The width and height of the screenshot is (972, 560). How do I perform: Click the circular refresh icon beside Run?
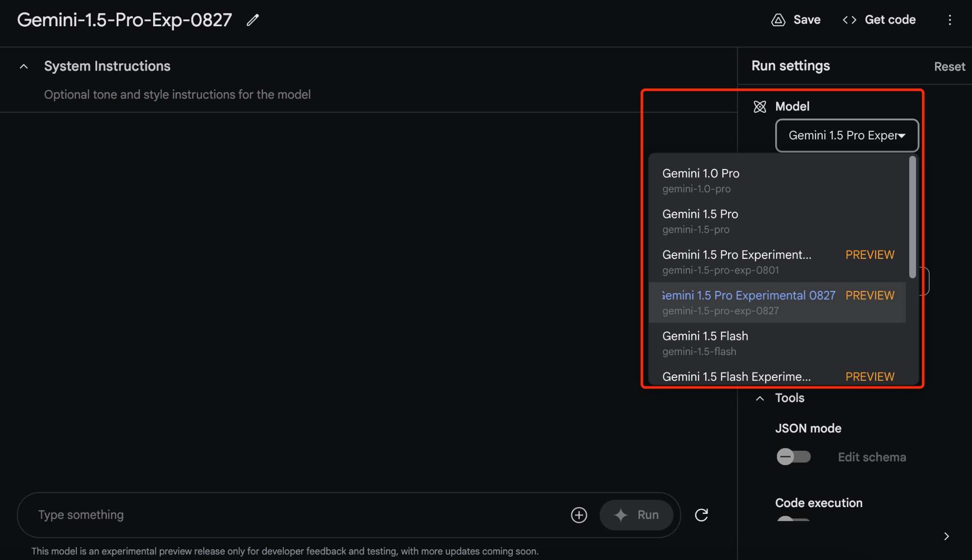click(x=701, y=515)
